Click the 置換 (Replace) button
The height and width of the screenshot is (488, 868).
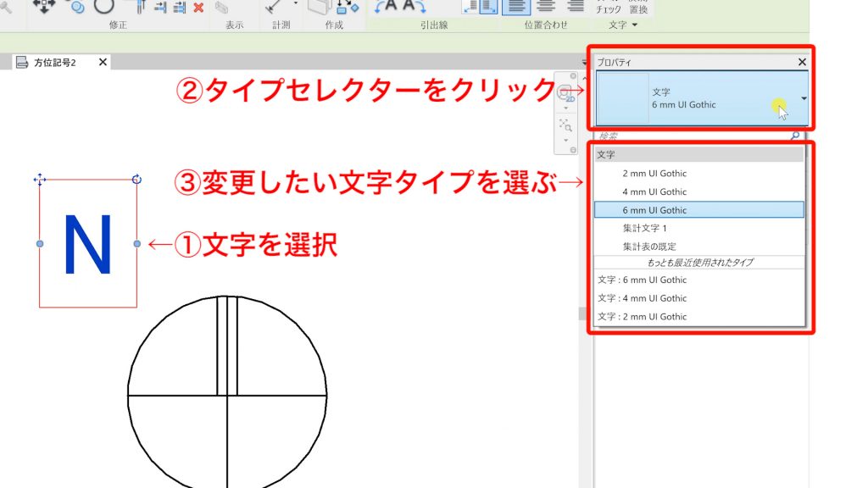[637, 8]
